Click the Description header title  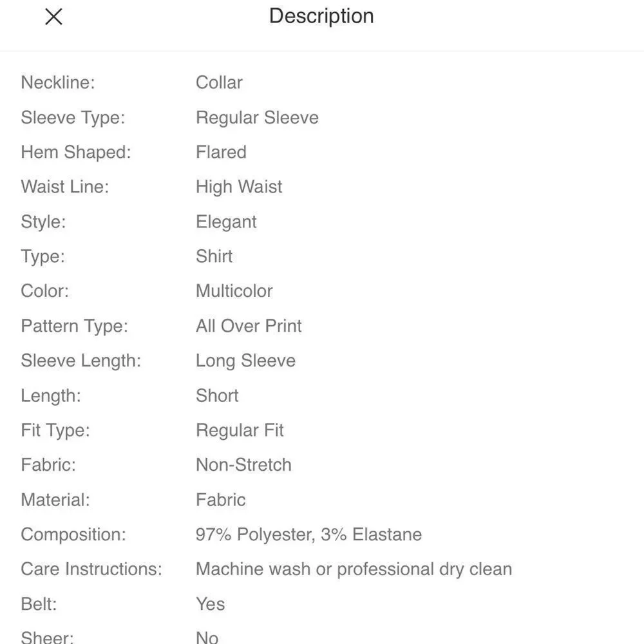tap(321, 17)
